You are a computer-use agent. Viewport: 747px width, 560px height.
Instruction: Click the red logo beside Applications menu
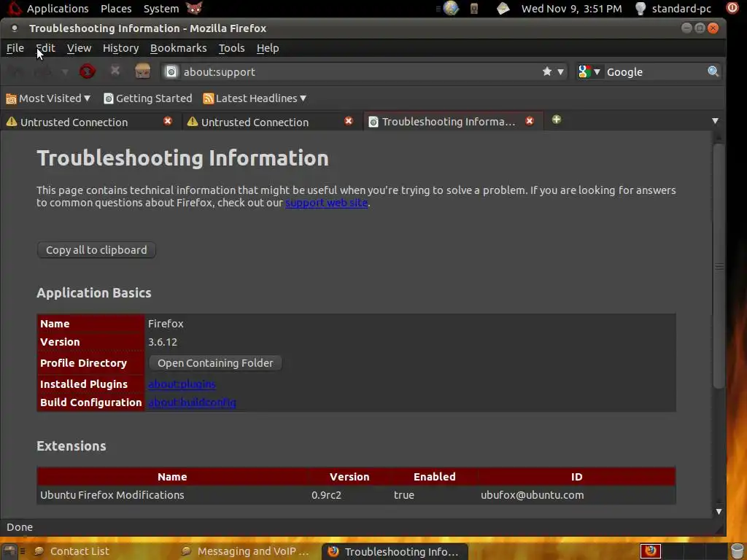click(15, 8)
